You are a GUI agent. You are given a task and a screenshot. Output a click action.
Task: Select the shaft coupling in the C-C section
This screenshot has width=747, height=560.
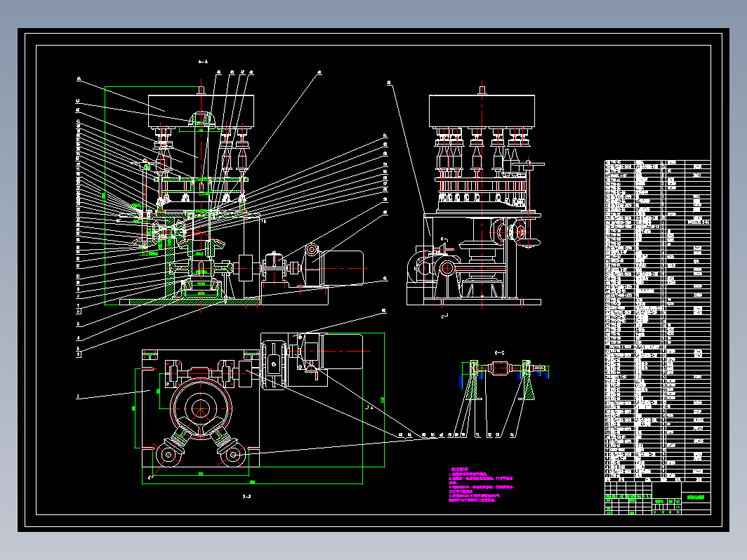[499, 368]
